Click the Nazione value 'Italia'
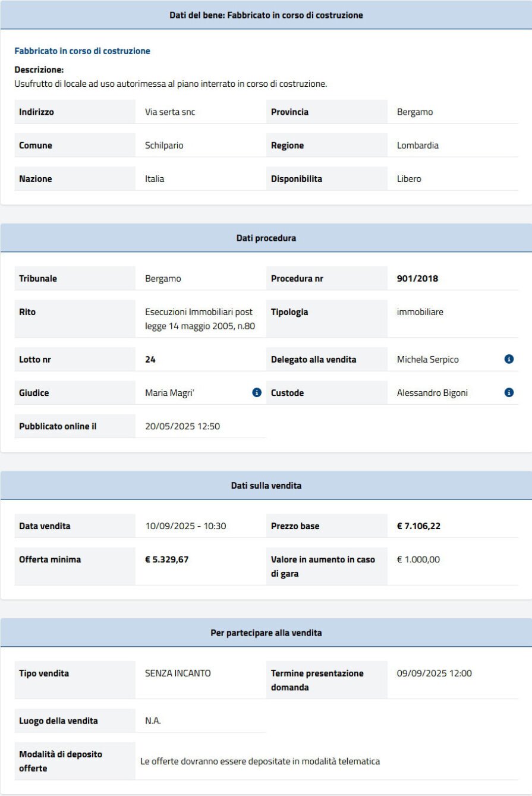 [155, 178]
